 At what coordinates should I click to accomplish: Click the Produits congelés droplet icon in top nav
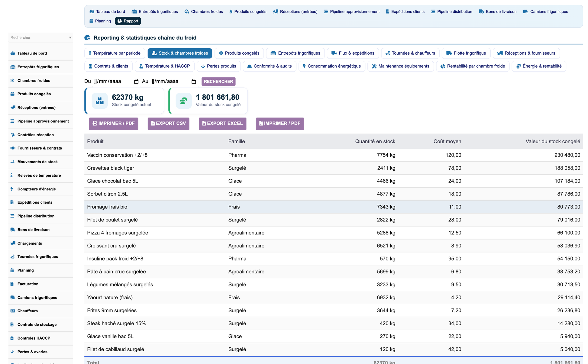coord(231,11)
